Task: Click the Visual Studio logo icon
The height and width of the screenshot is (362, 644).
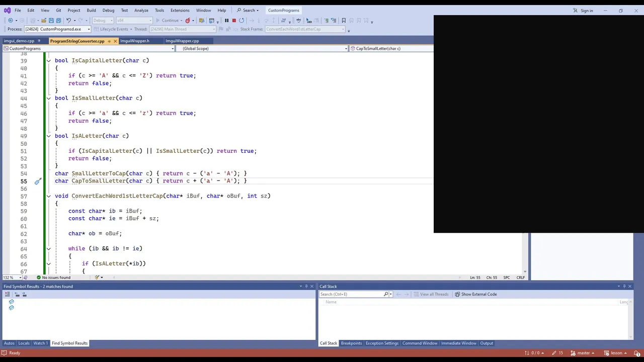Action: coord(7,10)
